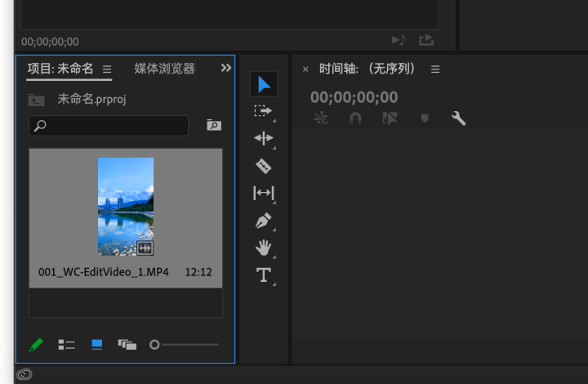588x384 pixels.
Task: Switch to the 媒体浏览器 tab
Action: (165, 69)
